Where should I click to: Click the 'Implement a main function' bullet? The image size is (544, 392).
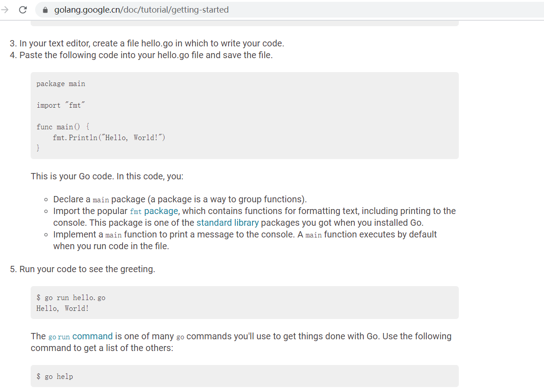[245, 240]
